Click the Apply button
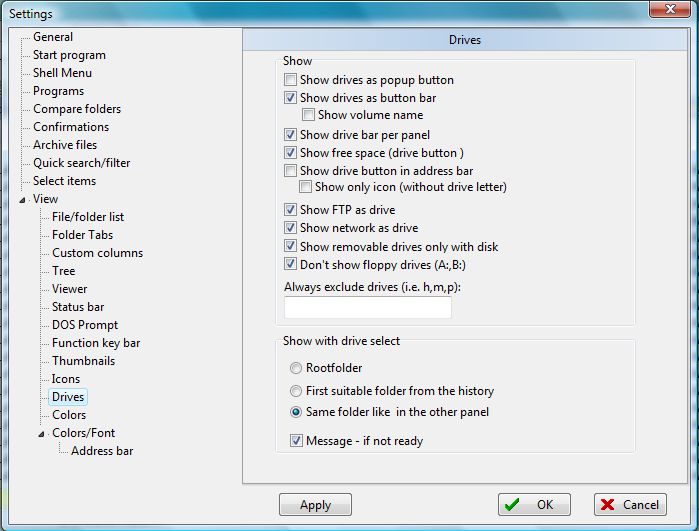 (315, 505)
